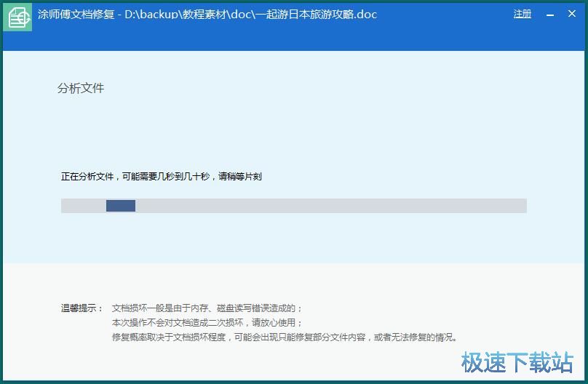This screenshot has height=384, width=588.
Task: Click the tip line about 内存、磁盘读写错误
Action: (207, 308)
